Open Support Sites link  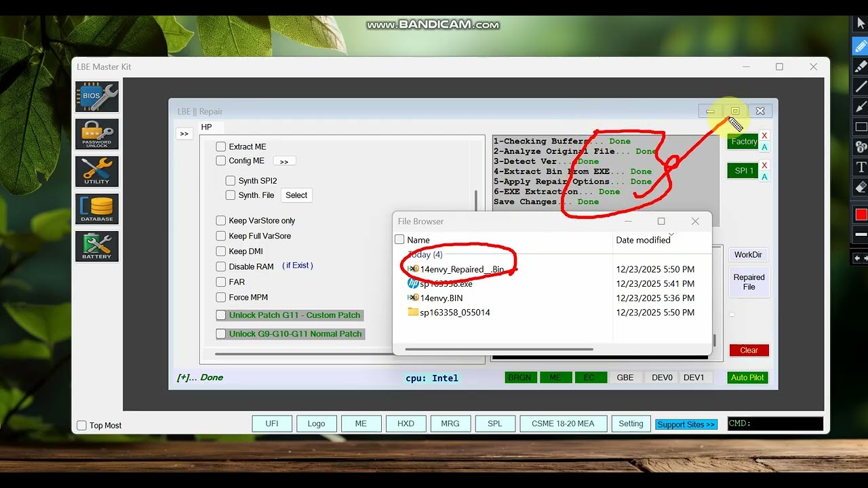(686, 424)
